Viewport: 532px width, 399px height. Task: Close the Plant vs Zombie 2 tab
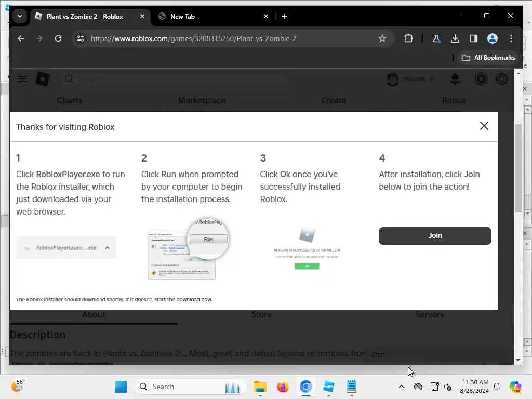point(142,16)
